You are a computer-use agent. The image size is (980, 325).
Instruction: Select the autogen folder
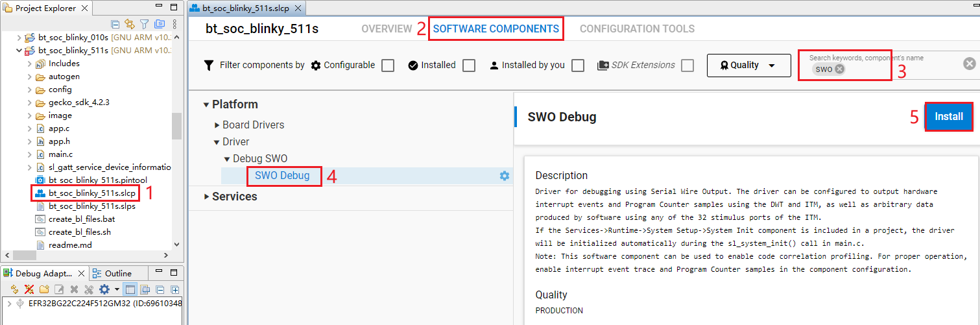[64, 77]
